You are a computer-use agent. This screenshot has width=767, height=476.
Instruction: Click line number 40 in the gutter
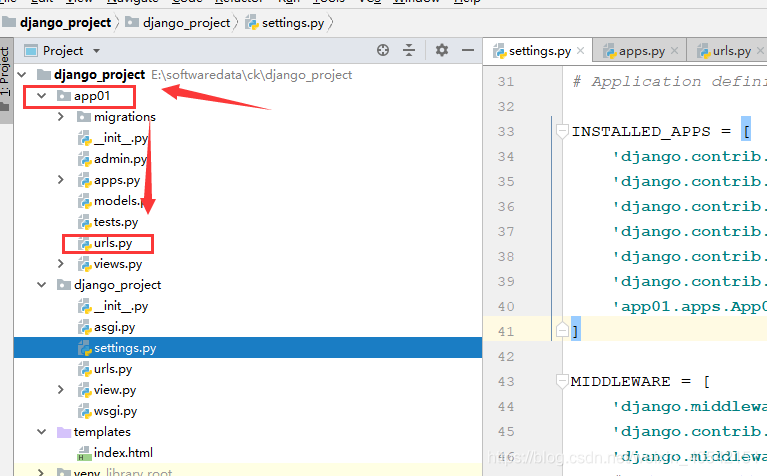tap(506, 307)
